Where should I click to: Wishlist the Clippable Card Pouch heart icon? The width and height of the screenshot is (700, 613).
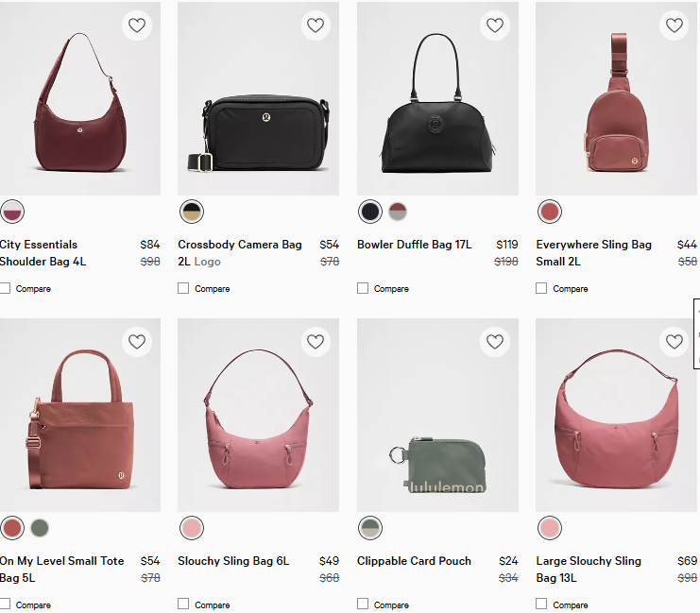coord(495,342)
